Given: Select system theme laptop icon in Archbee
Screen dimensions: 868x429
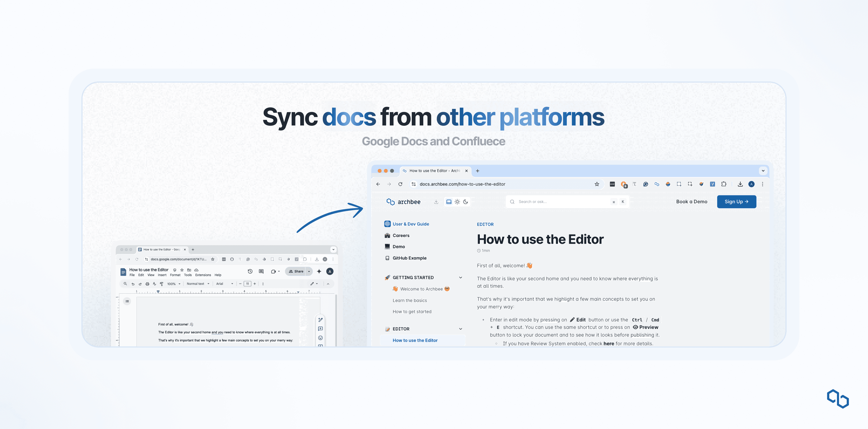Looking at the screenshot, I should (449, 202).
